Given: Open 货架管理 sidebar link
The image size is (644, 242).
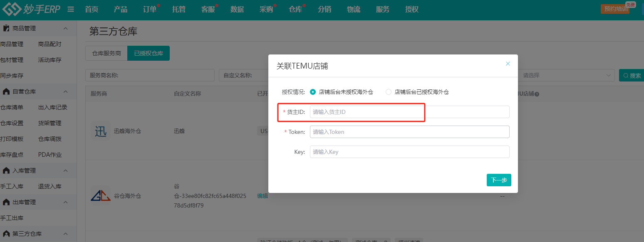Looking at the screenshot, I should pos(50,123).
